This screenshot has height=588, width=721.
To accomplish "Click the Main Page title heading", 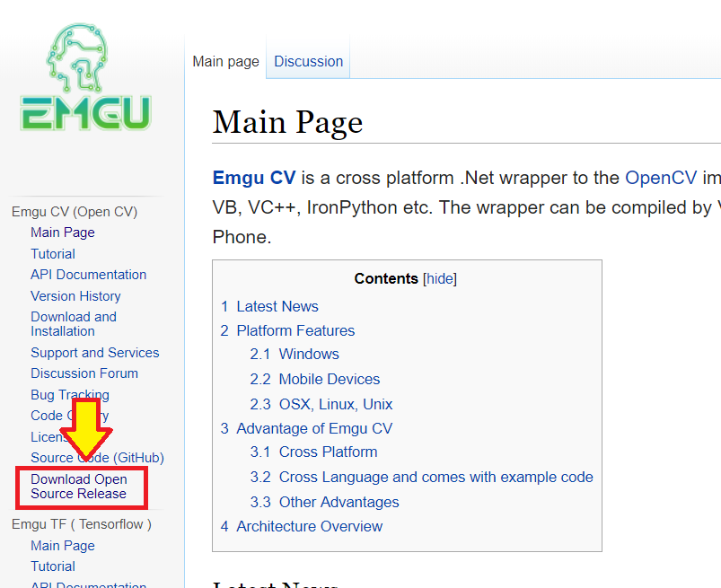I will pos(287,122).
